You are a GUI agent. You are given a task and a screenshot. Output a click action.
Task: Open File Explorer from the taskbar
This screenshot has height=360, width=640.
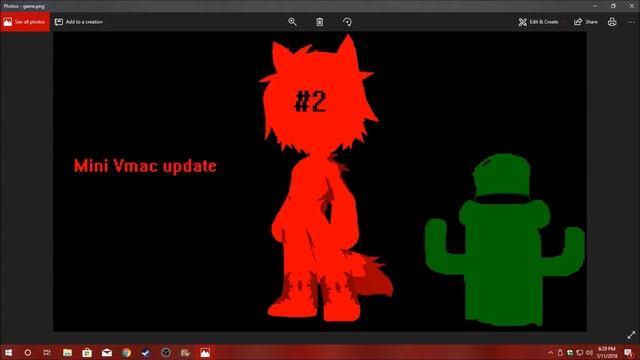tap(67, 352)
